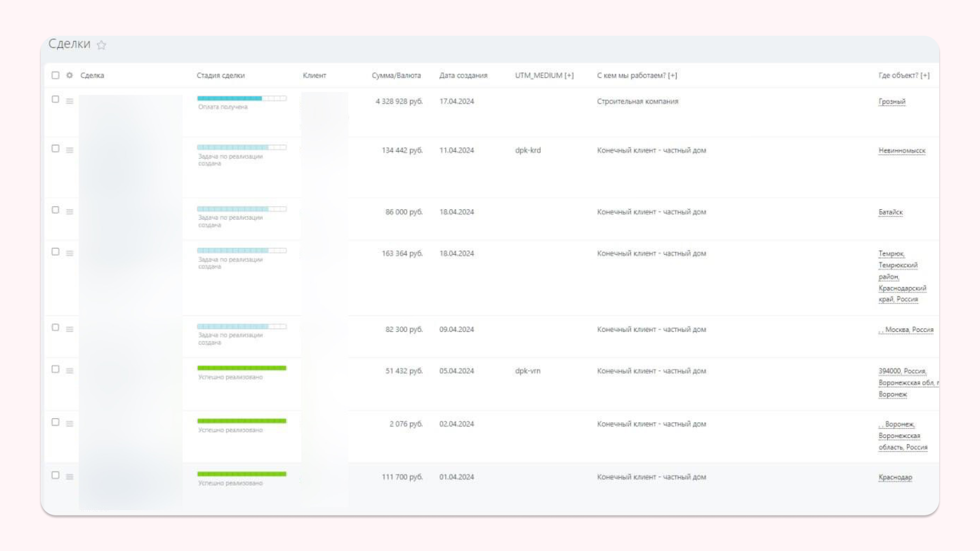The width and height of the screenshot is (980, 551).
Task: Sort by Дата создания column header
Action: (x=463, y=76)
